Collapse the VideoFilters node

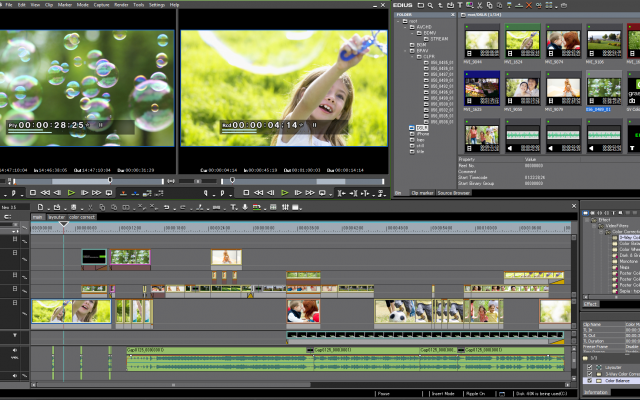(594, 226)
